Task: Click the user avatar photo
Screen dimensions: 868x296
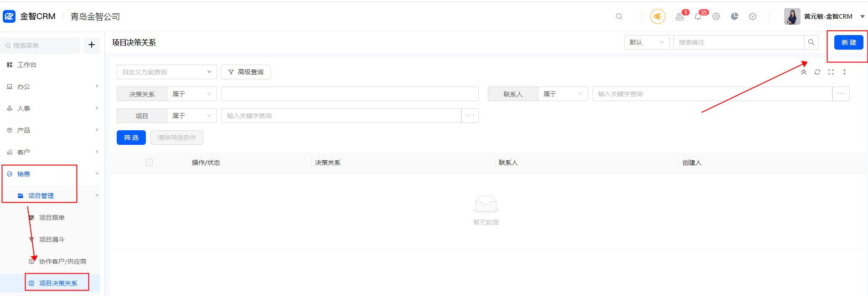Action: click(792, 16)
